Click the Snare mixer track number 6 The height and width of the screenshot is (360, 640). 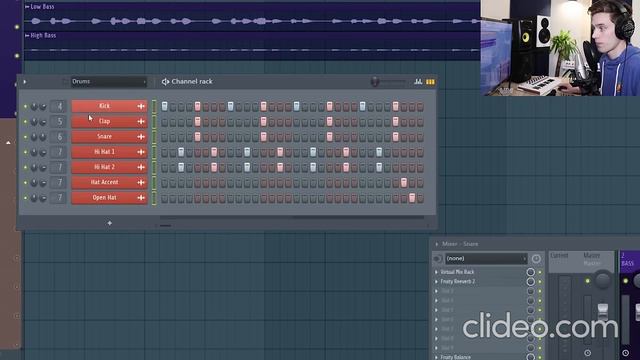coord(58,137)
